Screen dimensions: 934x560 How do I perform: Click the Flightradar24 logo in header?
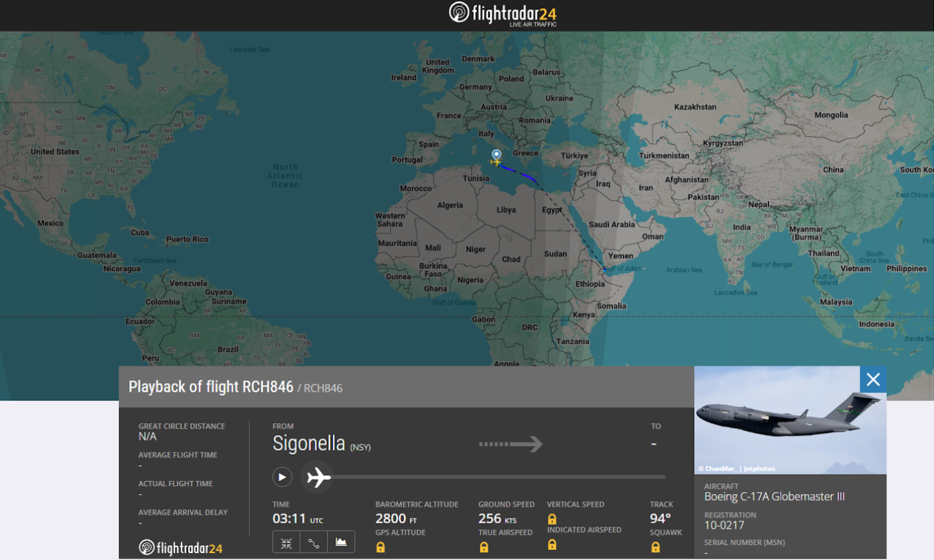[503, 13]
